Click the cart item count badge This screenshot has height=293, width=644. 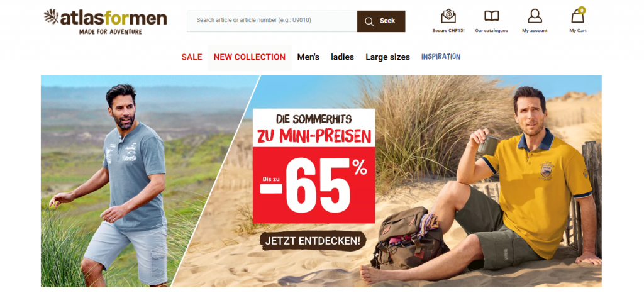pos(581,10)
